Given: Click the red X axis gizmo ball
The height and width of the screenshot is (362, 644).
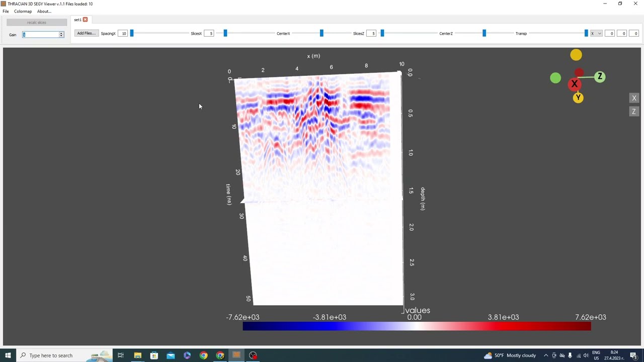Looking at the screenshot, I should point(574,84).
